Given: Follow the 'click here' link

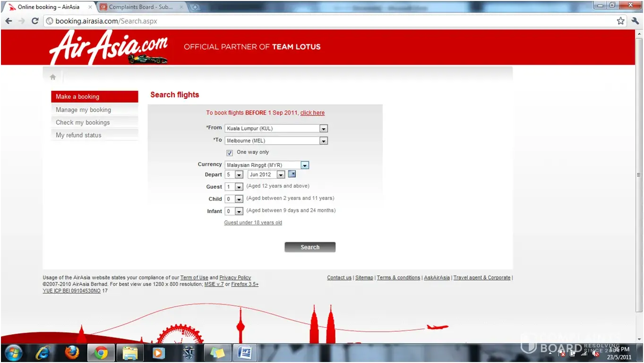Looking at the screenshot, I should point(312,113).
